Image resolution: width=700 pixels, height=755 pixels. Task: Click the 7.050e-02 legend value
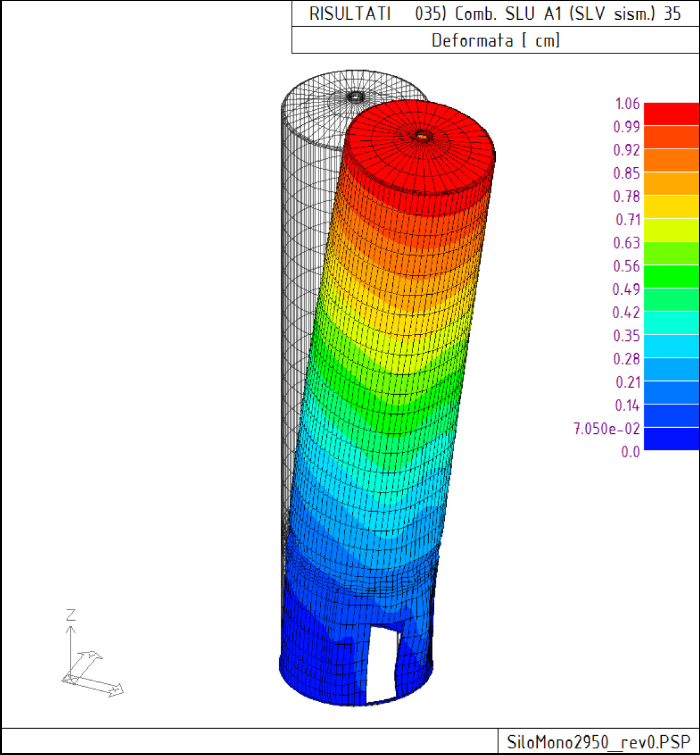point(607,428)
